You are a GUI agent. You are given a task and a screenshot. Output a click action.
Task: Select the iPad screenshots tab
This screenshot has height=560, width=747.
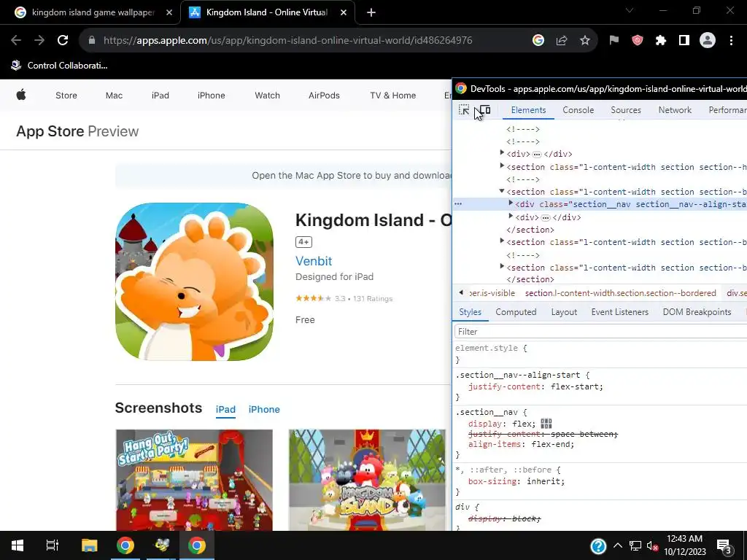(225, 410)
